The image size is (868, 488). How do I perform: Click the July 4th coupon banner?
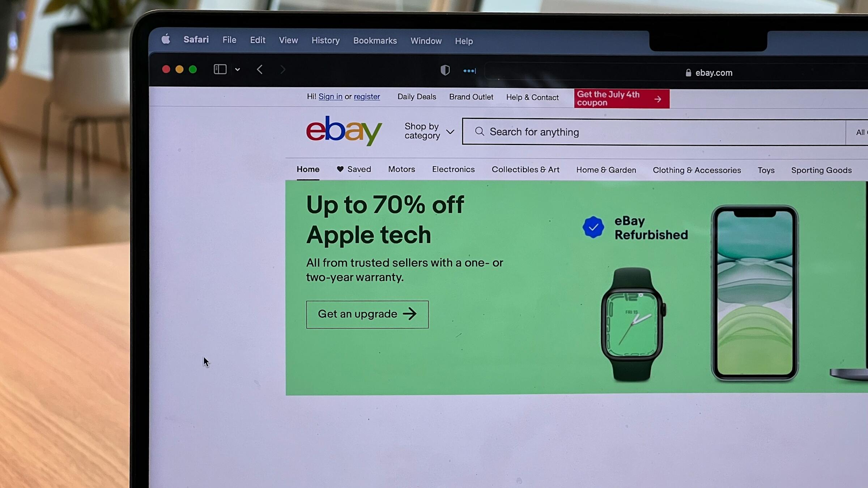(x=621, y=99)
